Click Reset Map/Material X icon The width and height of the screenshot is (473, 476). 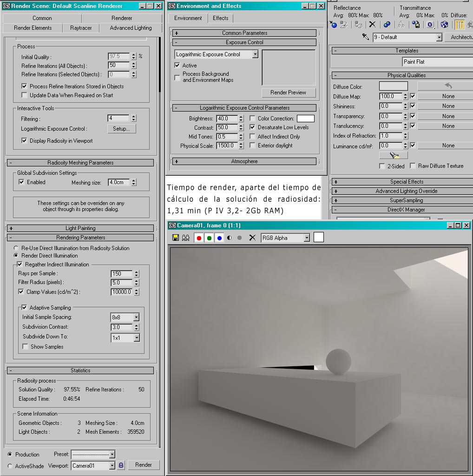tap(372, 25)
